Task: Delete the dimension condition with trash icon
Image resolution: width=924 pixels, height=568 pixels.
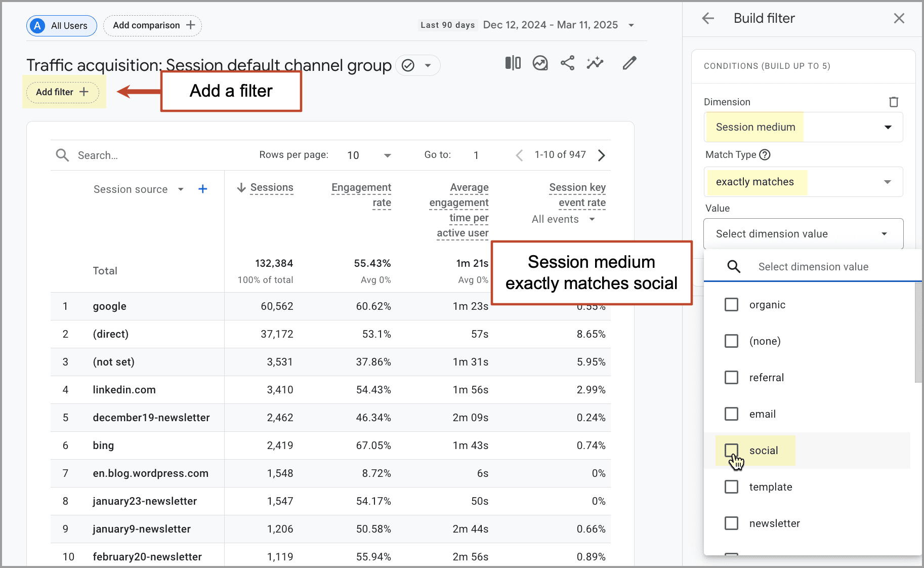Action: pyautogui.click(x=894, y=102)
